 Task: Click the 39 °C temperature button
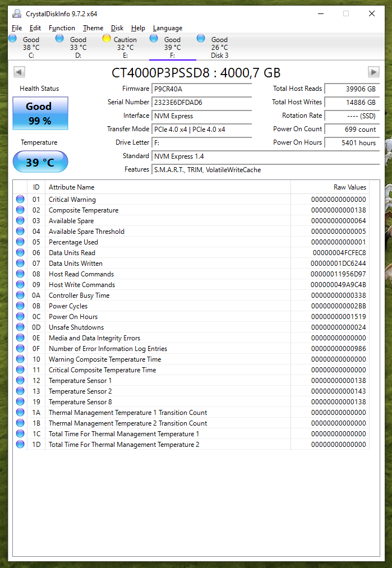click(x=40, y=161)
